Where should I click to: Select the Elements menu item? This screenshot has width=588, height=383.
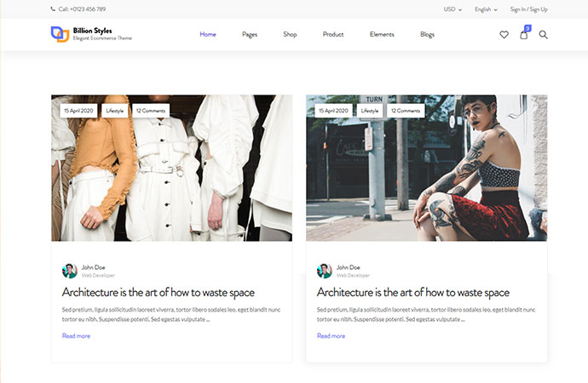tap(382, 35)
